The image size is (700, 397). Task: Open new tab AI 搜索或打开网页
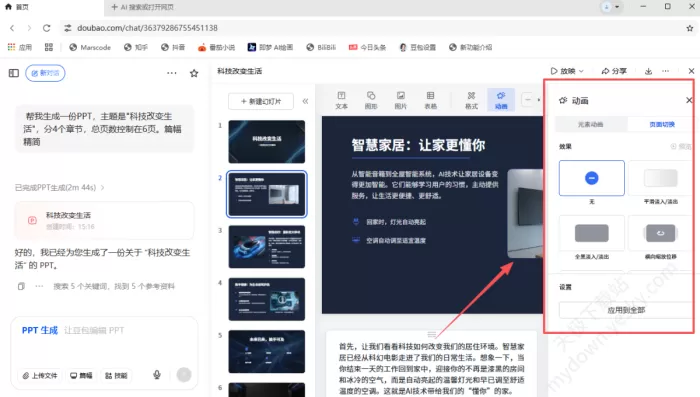pos(142,7)
